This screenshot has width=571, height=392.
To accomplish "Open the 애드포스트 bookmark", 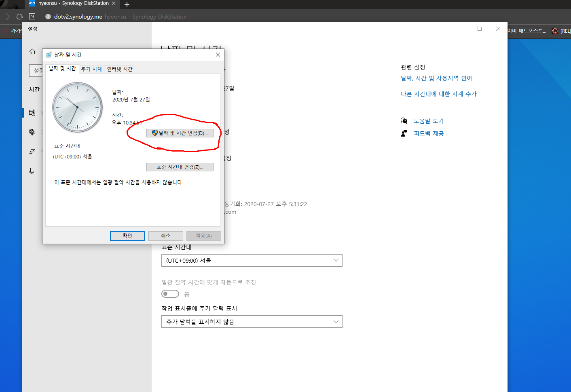I will 527,31.
